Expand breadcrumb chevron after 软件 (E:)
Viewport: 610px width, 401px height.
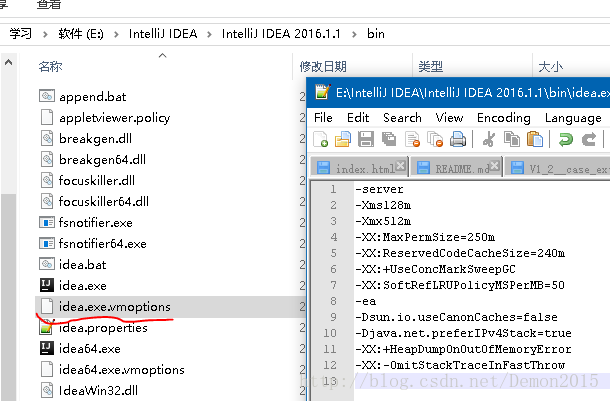(116, 34)
